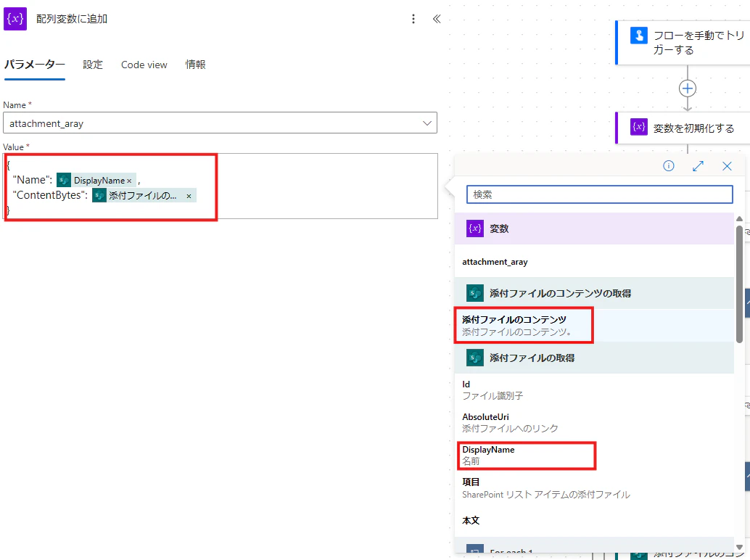Click the 添付ファイルの取得 section header
The height and width of the screenshot is (560, 750).
click(x=594, y=358)
